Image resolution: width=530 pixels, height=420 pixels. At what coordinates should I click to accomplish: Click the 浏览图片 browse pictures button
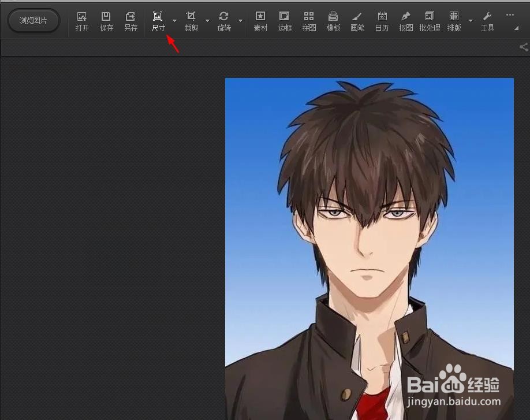point(33,21)
